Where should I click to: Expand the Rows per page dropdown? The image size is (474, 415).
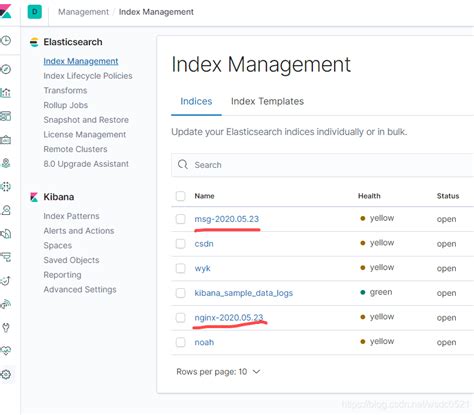pyautogui.click(x=218, y=372)
